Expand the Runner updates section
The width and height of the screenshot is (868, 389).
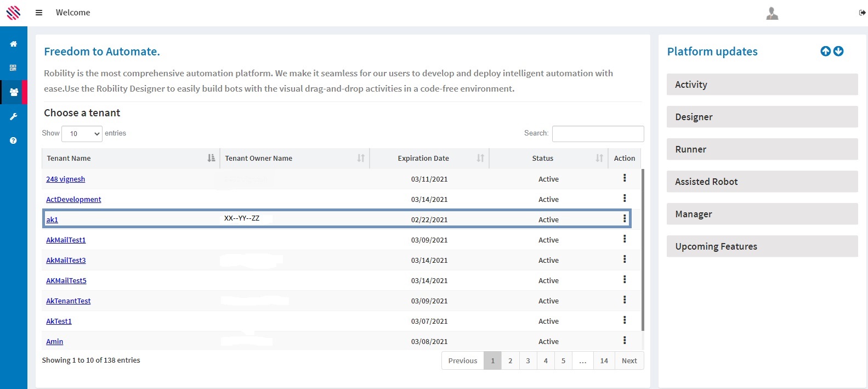click(x=762, y=149)
